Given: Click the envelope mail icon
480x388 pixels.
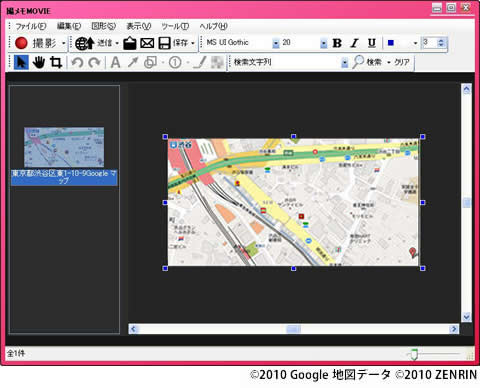Looking at the screenshot, I should pyautogui.click(x=147, y=43).
